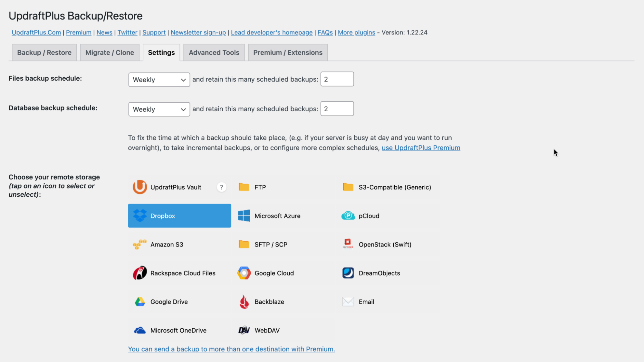Edit files backup retain count field
Image resolution: width=644 pixels, height=362 pixels.
(x=337, y=79)
